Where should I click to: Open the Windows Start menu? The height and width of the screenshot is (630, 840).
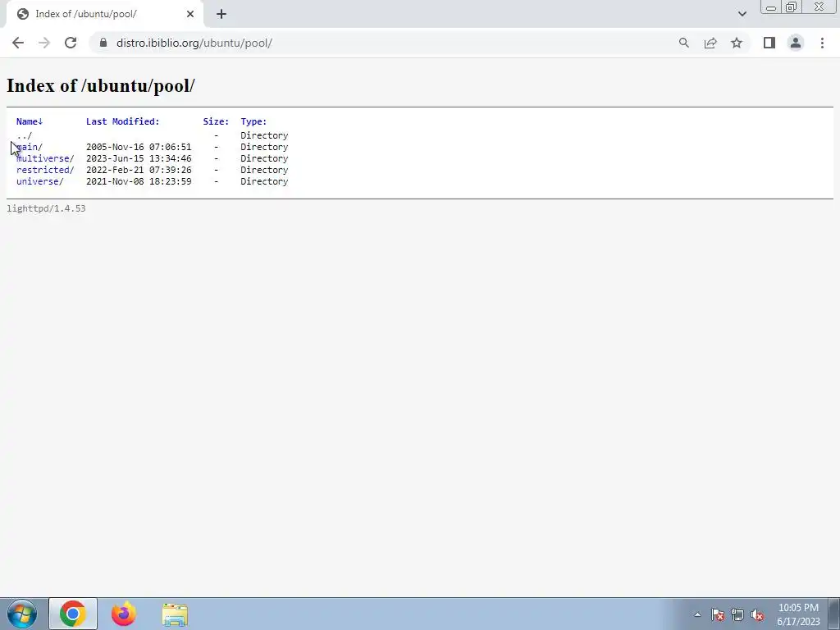22,614
